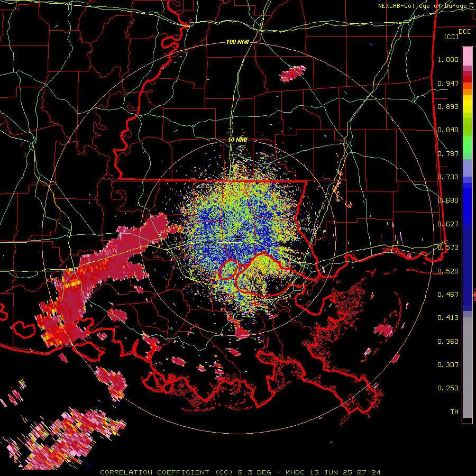The image size is (476, 476).
Task: Click the bright green segment of color scale
Action: click(x=467, y=144)
